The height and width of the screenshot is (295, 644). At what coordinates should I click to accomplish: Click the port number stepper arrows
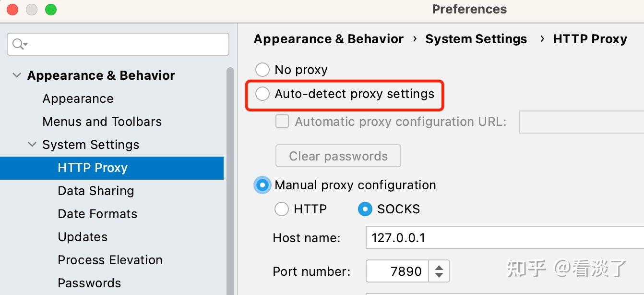pos(439,271)
